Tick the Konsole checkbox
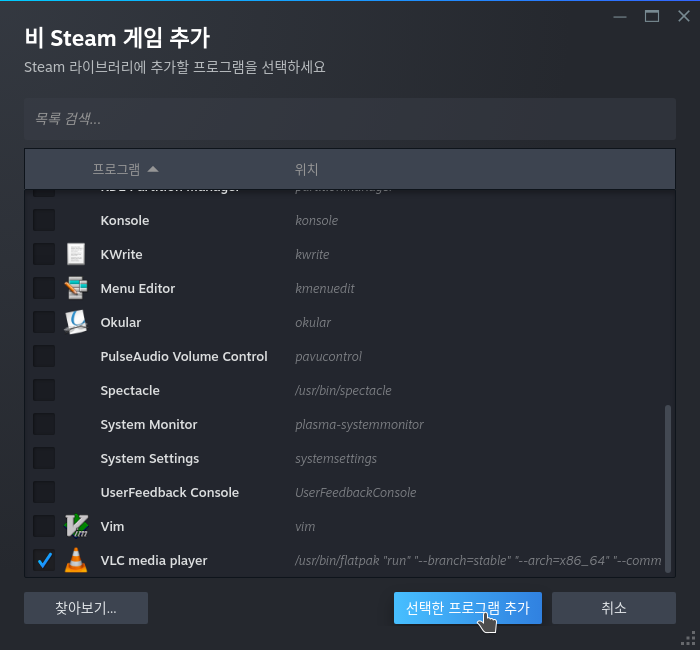Screen dimensions: 700x650 tap(44, 220)
